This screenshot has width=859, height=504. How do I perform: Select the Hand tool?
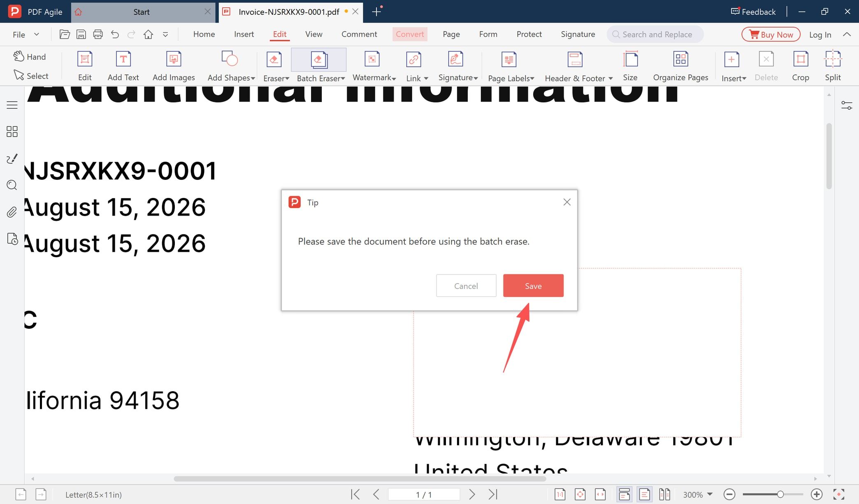29,56
